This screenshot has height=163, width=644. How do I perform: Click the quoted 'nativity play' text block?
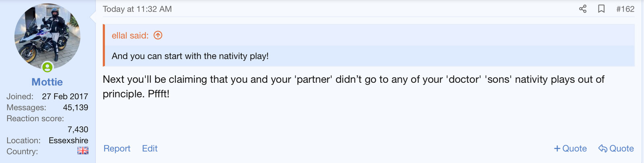[x=190, y=56]
